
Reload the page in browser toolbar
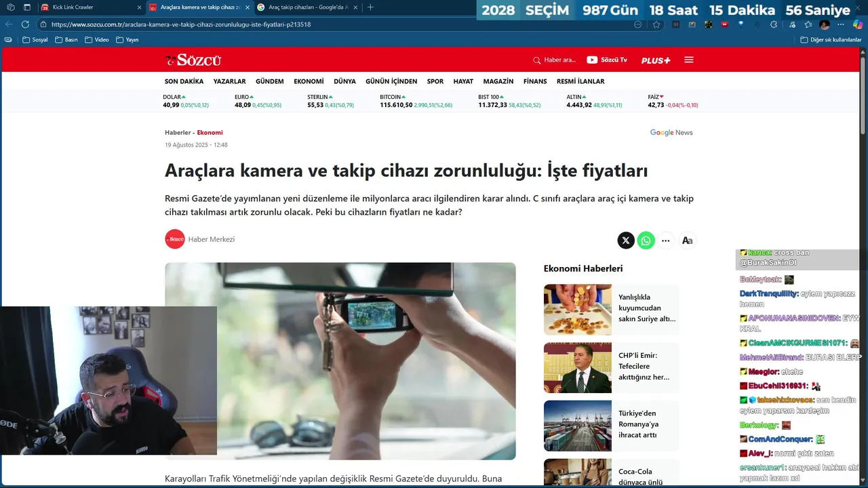click(x=25, y=24)
